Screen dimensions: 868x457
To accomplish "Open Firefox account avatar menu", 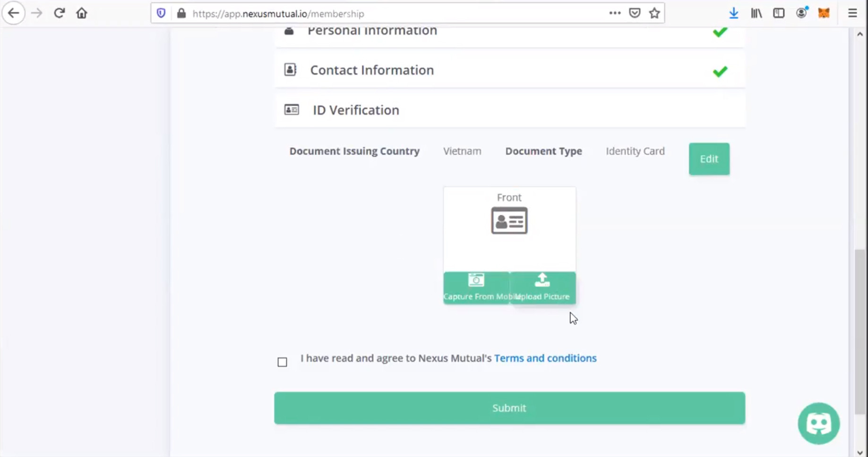I will [x=801, y=13].
